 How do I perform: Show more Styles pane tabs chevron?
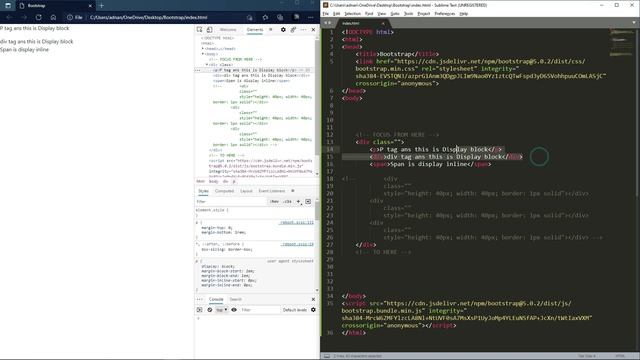(x=293, y=191)
